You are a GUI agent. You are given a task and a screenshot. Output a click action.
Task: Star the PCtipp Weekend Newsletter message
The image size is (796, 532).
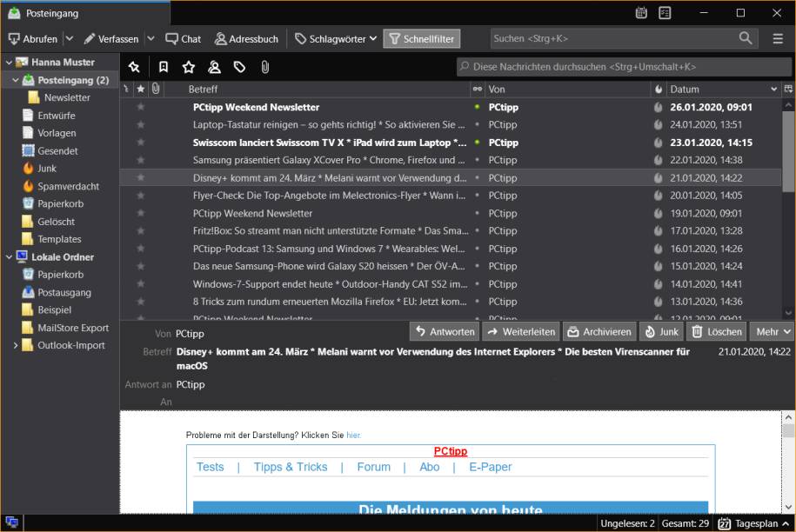pyautogui.click(x=139, y=106)
